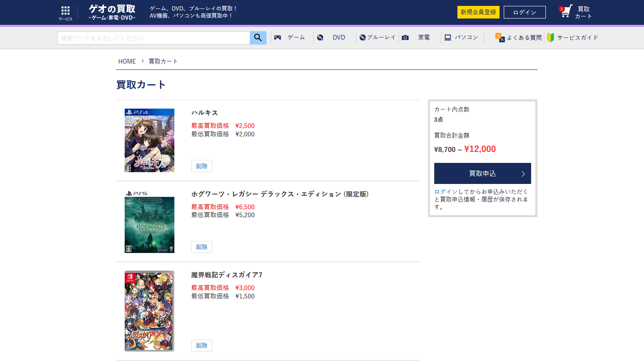
Task: Click the ¥3,000 highest price
Action: tap(245, 288)
